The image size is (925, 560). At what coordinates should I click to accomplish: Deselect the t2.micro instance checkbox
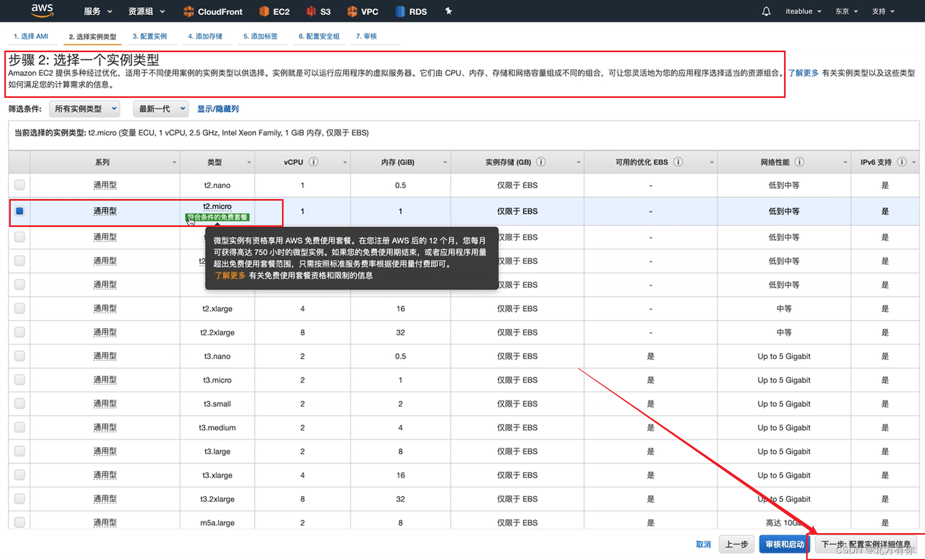click(x=19, y=211)
